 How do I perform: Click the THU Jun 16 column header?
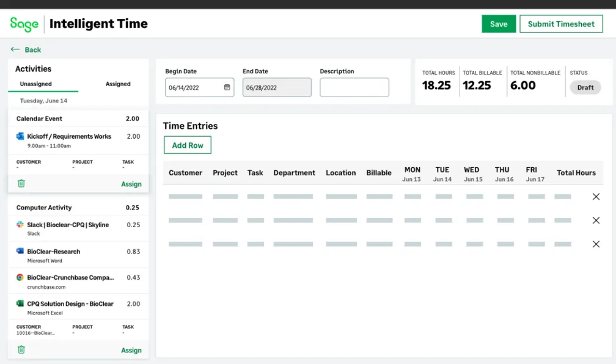pyautogui.click(x=504, y=174)
